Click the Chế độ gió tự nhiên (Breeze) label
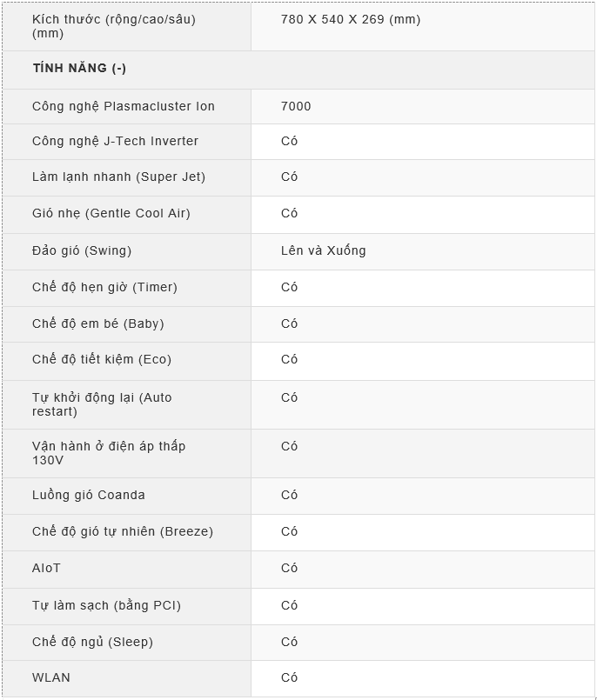Image resolution: width=597 pixels, height=700 pixels. click(123, 531)
